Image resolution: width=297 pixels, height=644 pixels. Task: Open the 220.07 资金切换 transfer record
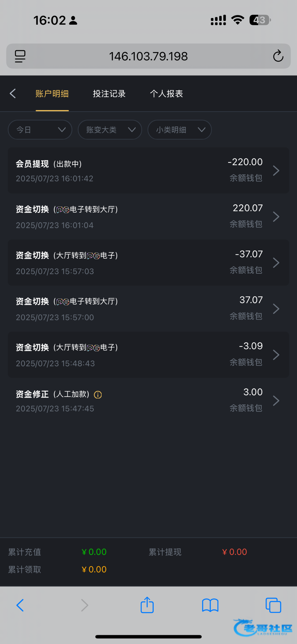click(x=148, y=216)
